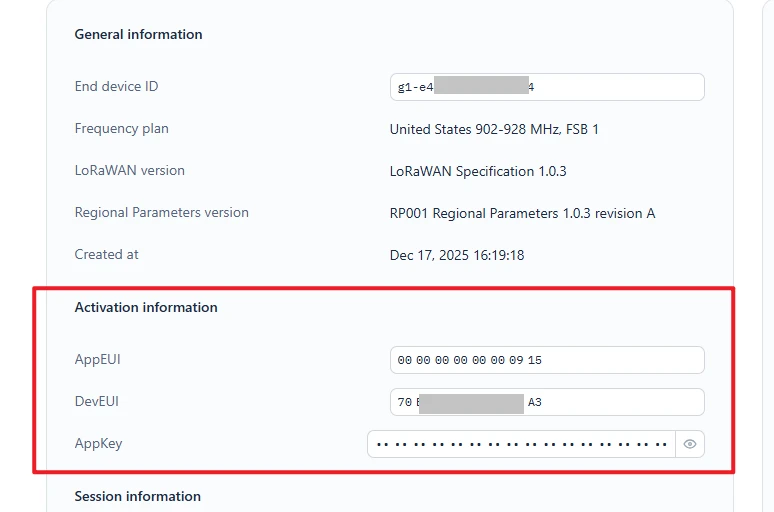Click the General information heading
The height and width of the screenshot is (512, 774).
point(138,34)
